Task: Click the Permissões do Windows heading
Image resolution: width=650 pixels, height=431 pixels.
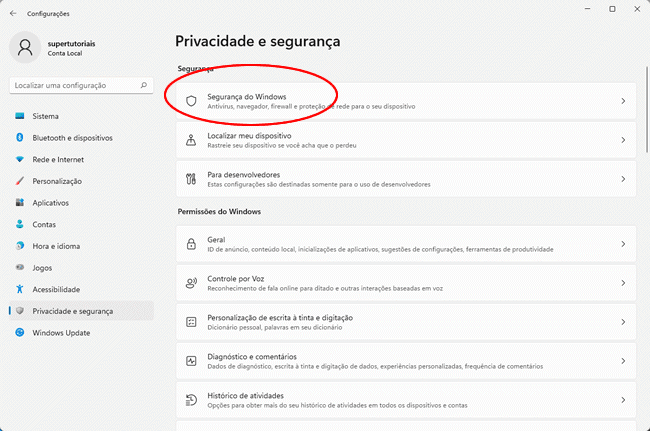Action: coord(219,211)
